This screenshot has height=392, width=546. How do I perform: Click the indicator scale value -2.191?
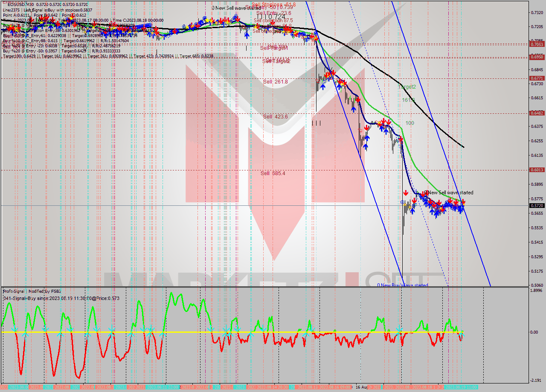point(536,380)
